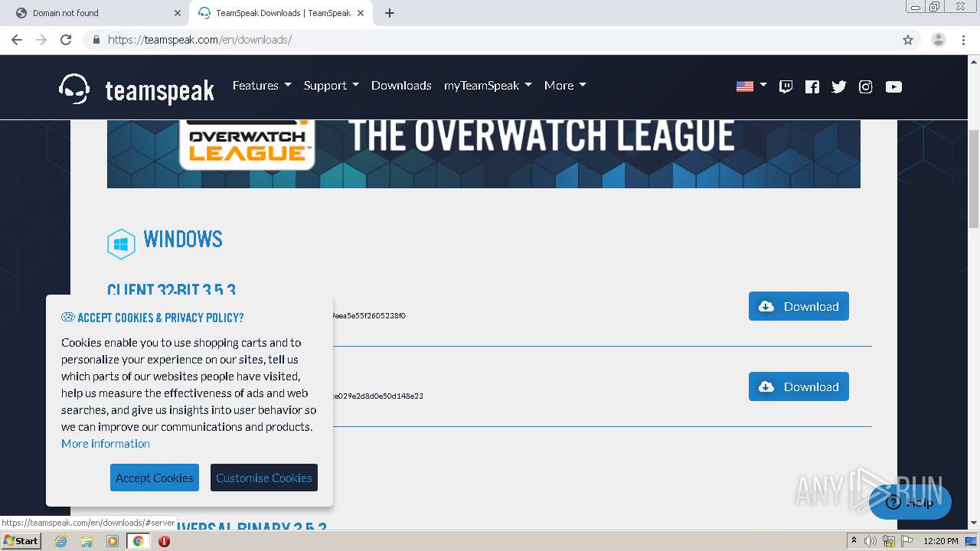Click the action center flag tray icon

click(x=907, y=541)
